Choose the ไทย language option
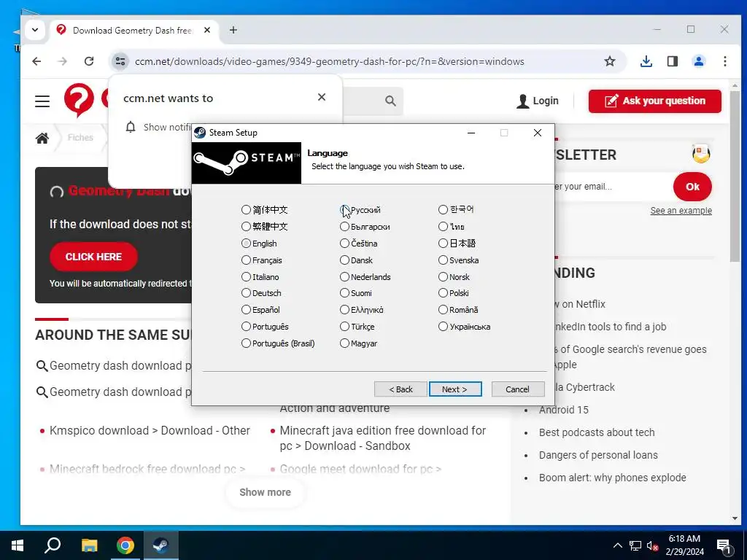Image resolution: width=747 pixels, height=560 pixels. 443,227
